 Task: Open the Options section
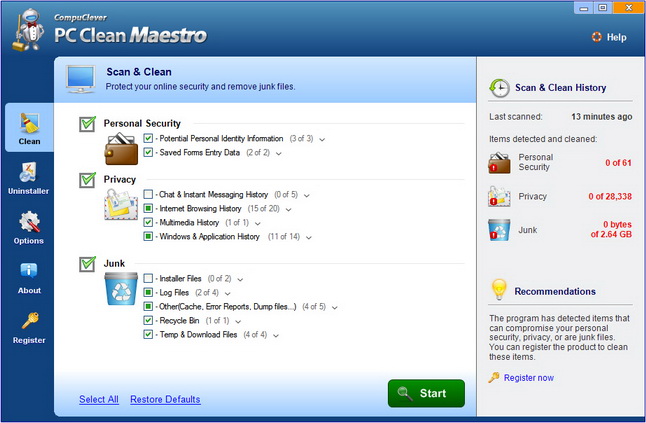point(28,228)
